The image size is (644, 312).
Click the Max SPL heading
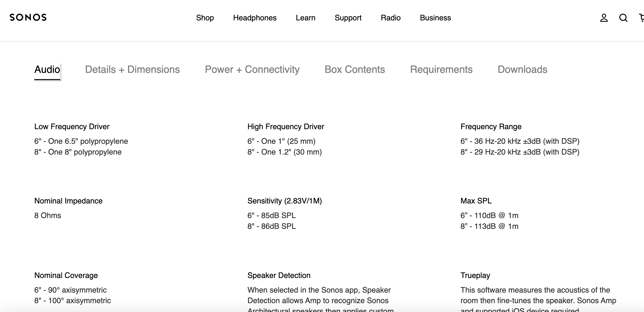pyautogui.click(x=476, y=201)
